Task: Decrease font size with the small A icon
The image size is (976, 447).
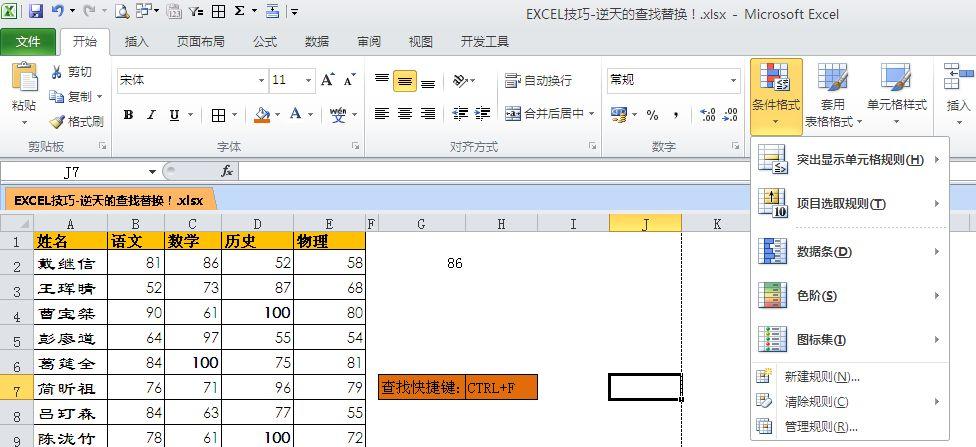Action: 349,80
